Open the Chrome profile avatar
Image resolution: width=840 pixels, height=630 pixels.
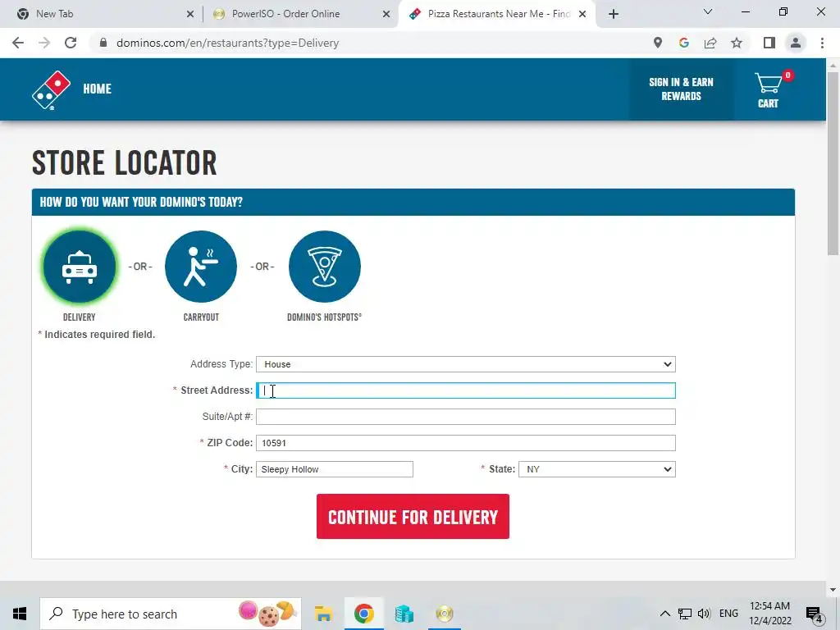click(x=796, y=43)
